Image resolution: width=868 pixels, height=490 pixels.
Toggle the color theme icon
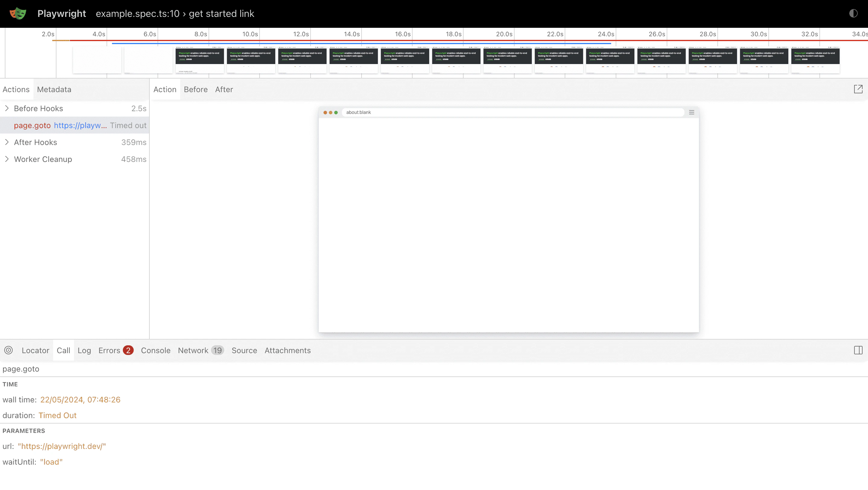[x=853, y=14]
